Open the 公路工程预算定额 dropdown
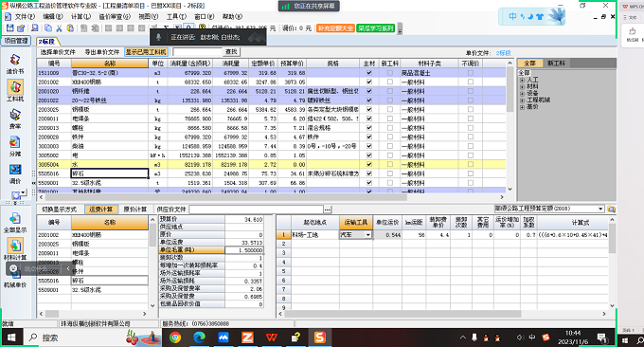The height and width of the screenshot is (347, 644). (x=600, y=209)
